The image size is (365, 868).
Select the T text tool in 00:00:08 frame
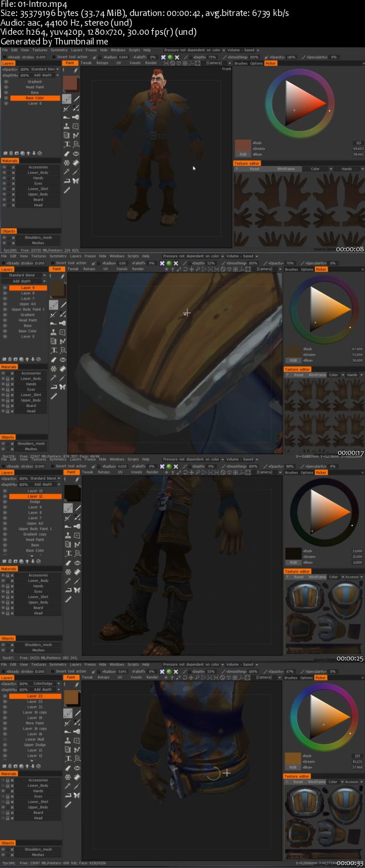pyautogui.click(x=67, y=144)
